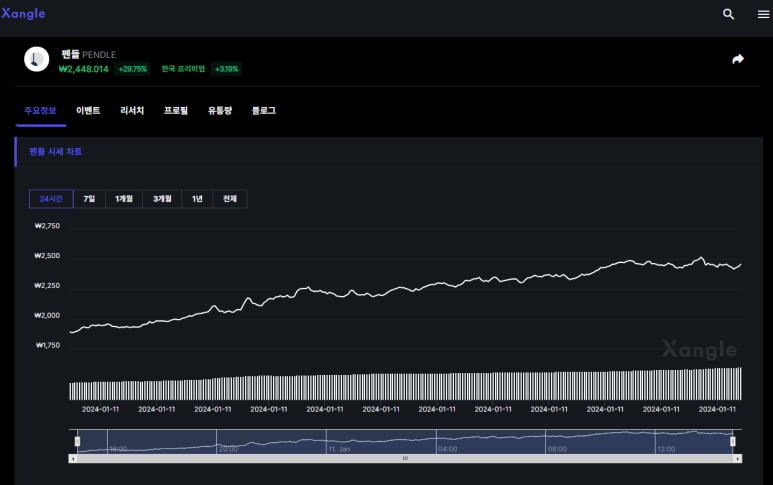This screenshot has height=485, width=773.
Task: Click the 펜들 시세 차트 heading
Action: point(55,152)
